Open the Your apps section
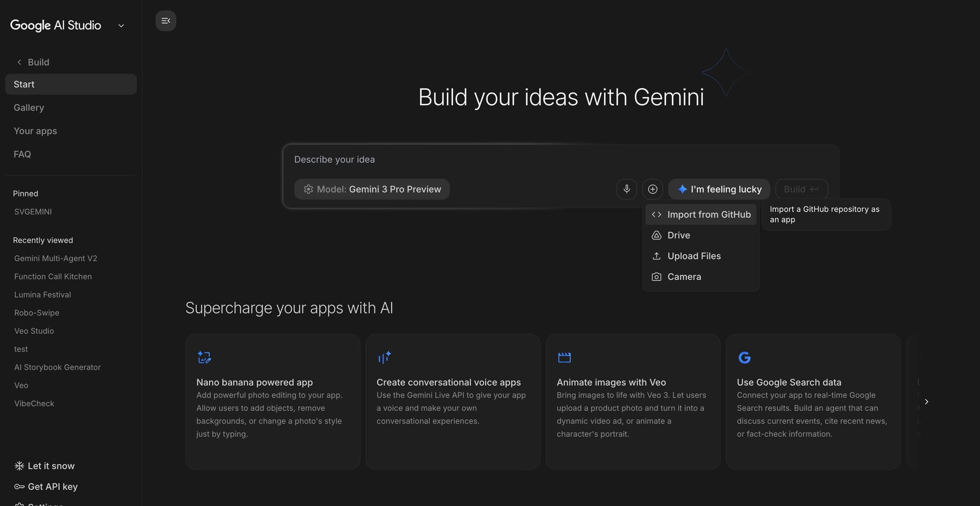 coord(35,131)
